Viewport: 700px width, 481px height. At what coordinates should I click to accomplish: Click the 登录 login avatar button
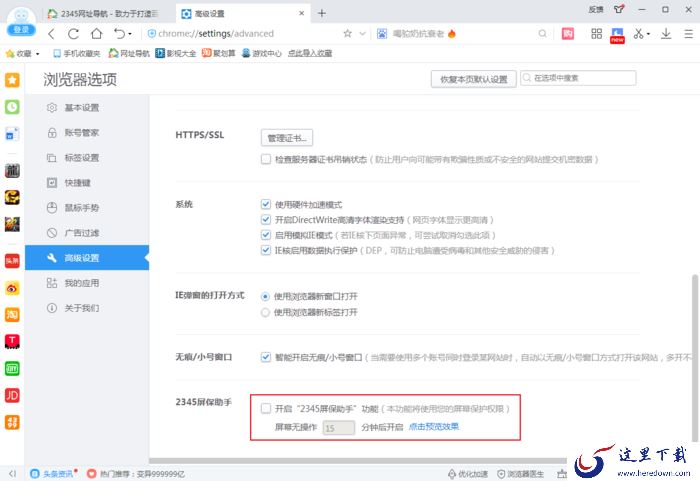(x=21, y=29)
